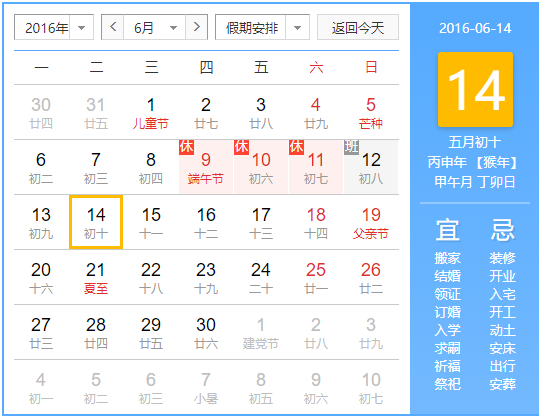Go to previous month with left arrow

113,27
